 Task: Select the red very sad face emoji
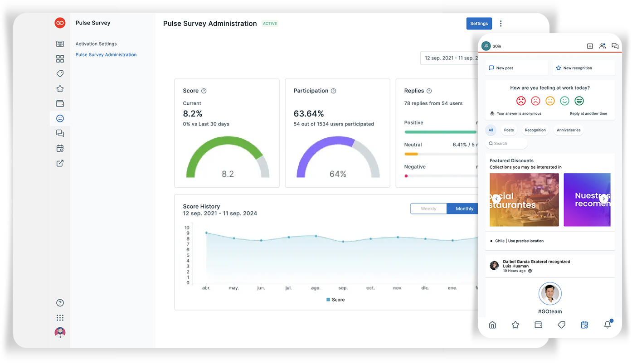(x=521, y=101)
